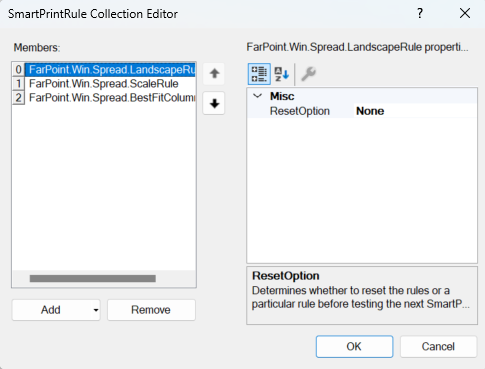Screen dimensions: 485x369
Task: Click the Misc category header label
Action: (282, 96)
